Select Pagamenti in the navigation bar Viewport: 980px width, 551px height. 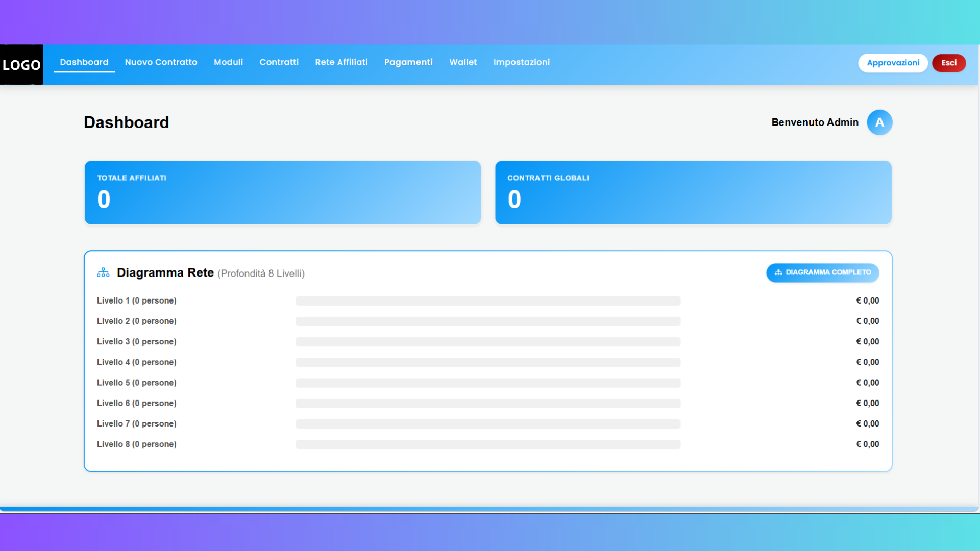408,62
